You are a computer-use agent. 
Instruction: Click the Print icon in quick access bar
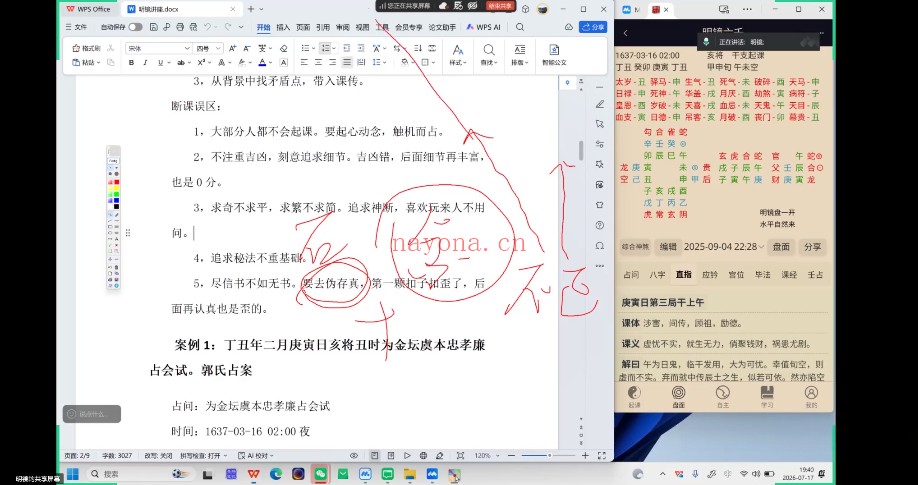[180, 27]
